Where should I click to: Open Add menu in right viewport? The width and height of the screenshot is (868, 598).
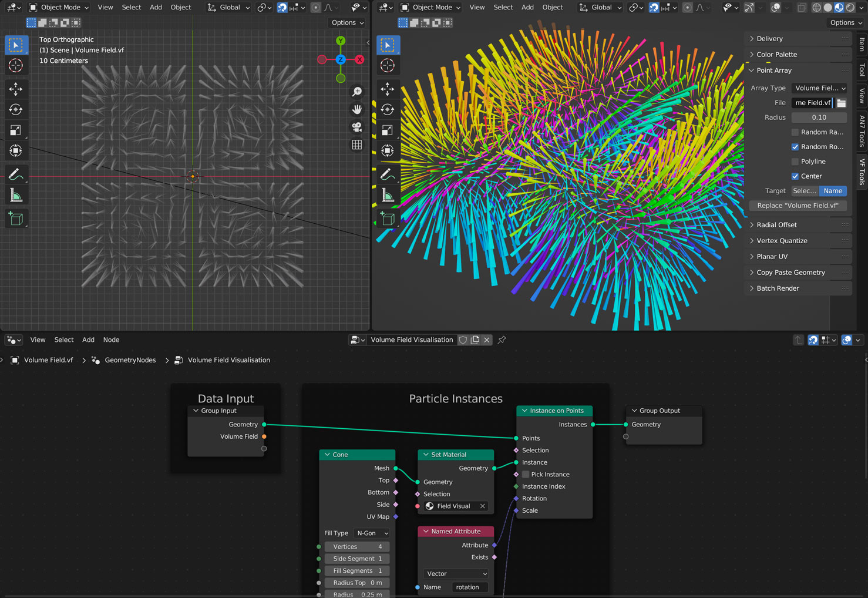(x=527, y=8)
